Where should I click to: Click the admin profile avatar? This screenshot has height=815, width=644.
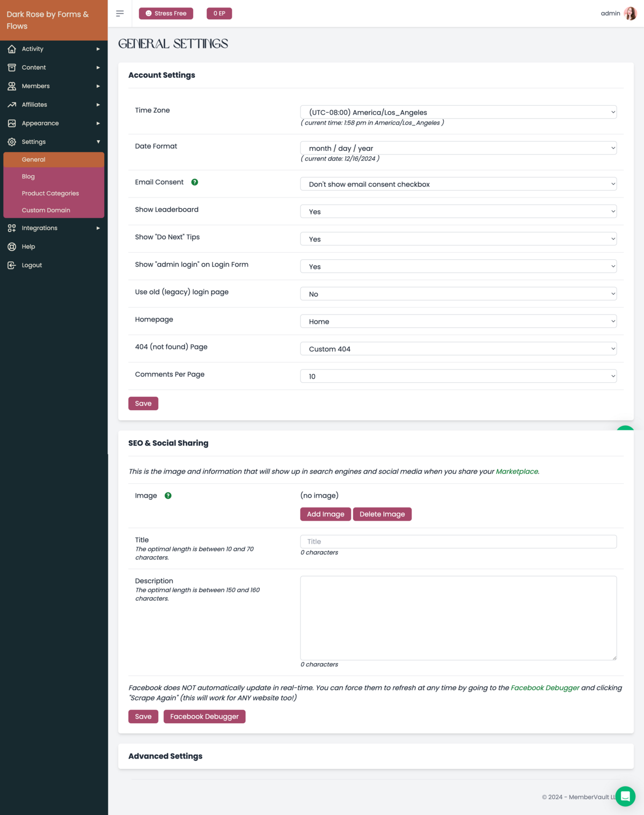pos(630,13)
